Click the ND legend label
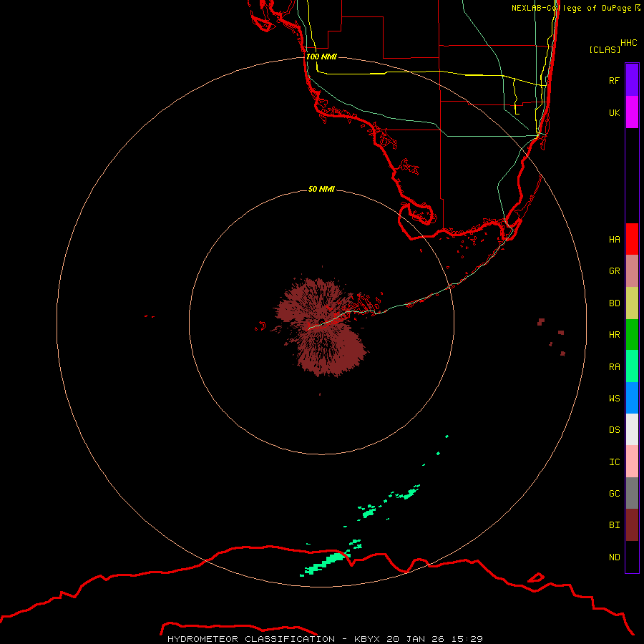 coord(614,557)
